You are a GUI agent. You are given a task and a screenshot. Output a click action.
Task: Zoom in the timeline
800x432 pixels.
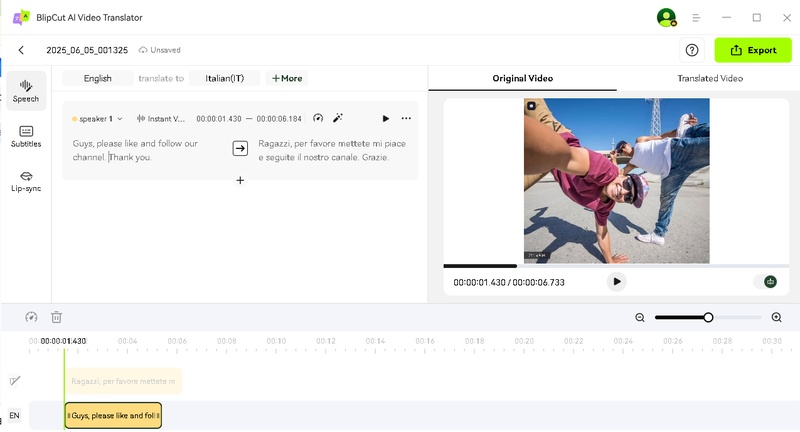(776, 317)
